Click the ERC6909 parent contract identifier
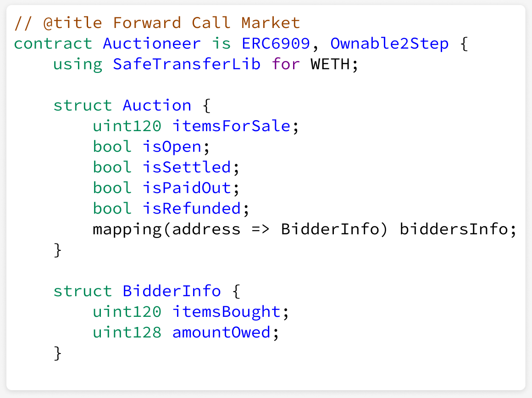 point(276,44)
